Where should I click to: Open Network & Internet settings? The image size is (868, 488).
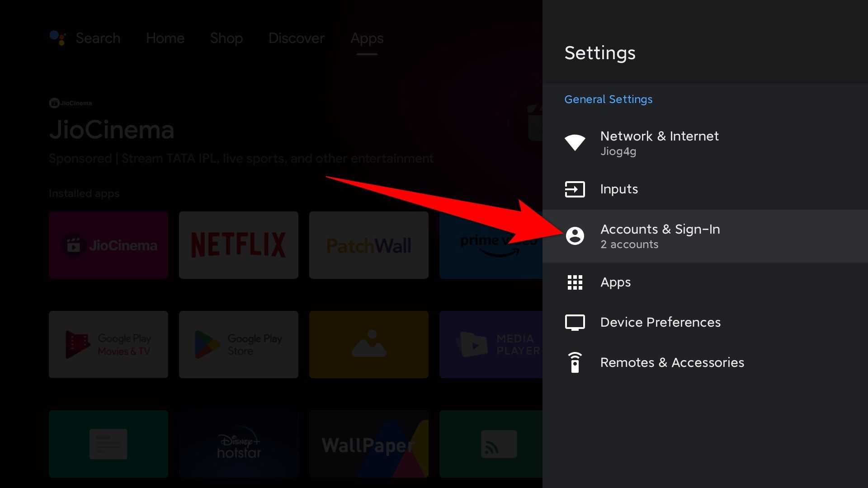pos(660,143)
